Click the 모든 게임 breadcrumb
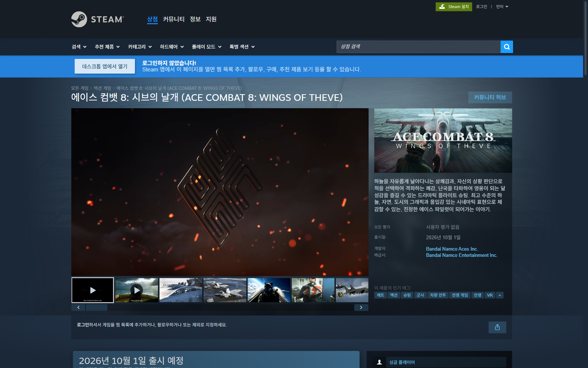Viewport: 588px width, 368px height. point(80,88)
